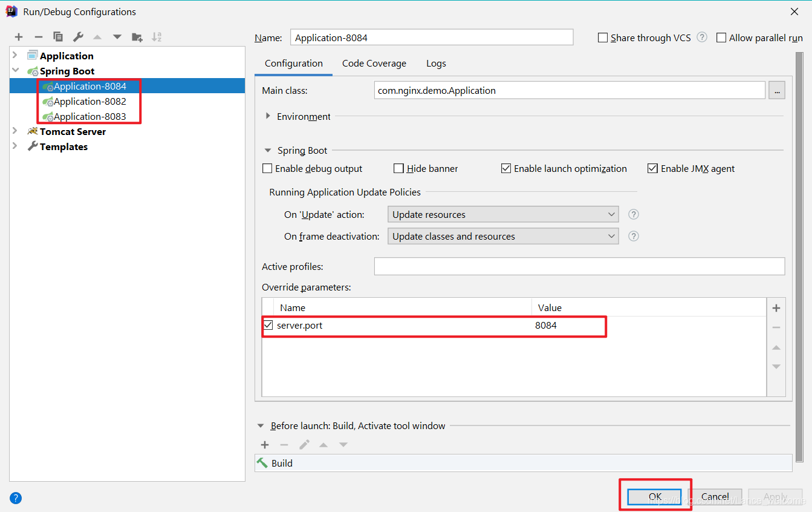Collapse Spring Boot tree node
The height and width of the screenshot is (512, 812).
click(15, 71)
